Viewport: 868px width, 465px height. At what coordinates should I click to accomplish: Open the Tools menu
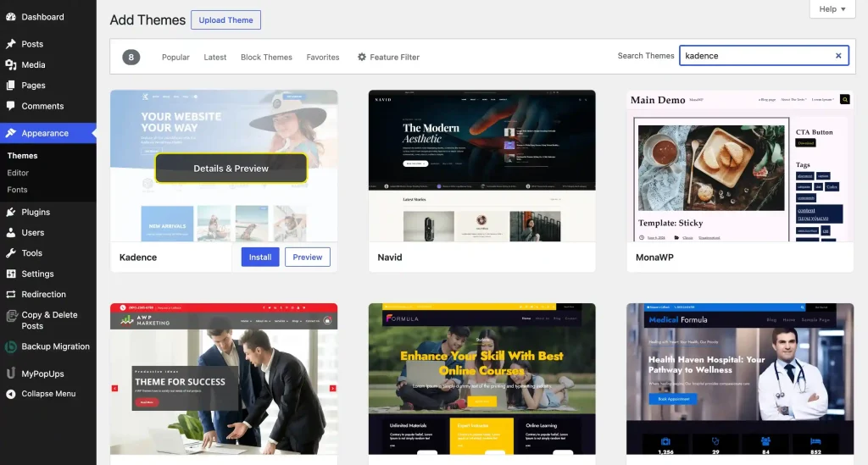click(31, 252)
